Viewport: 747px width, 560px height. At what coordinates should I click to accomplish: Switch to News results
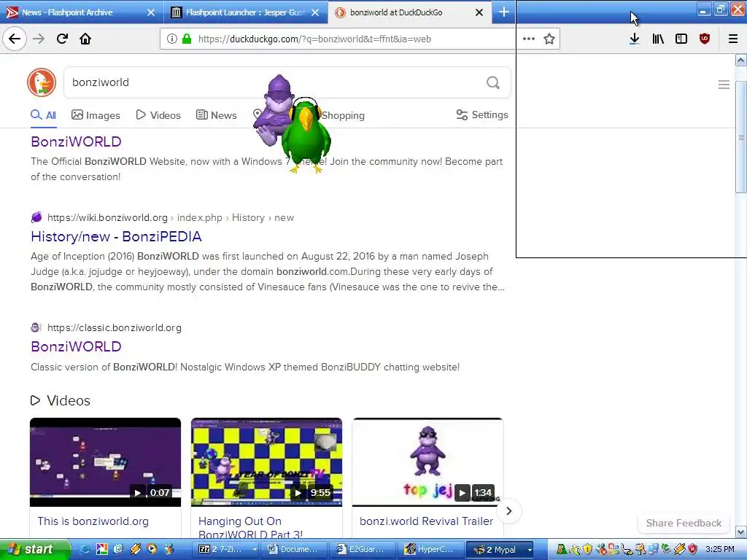(x=216, y=115)
